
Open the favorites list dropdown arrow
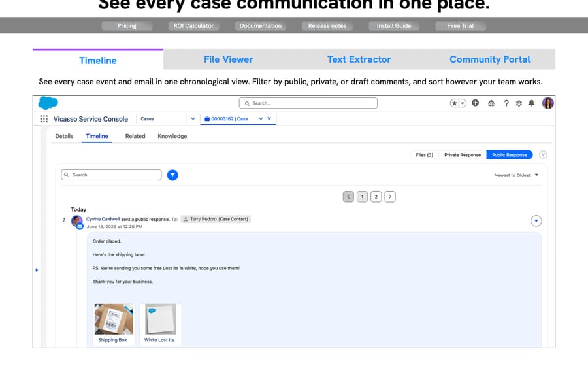click(x=463, y=103)
